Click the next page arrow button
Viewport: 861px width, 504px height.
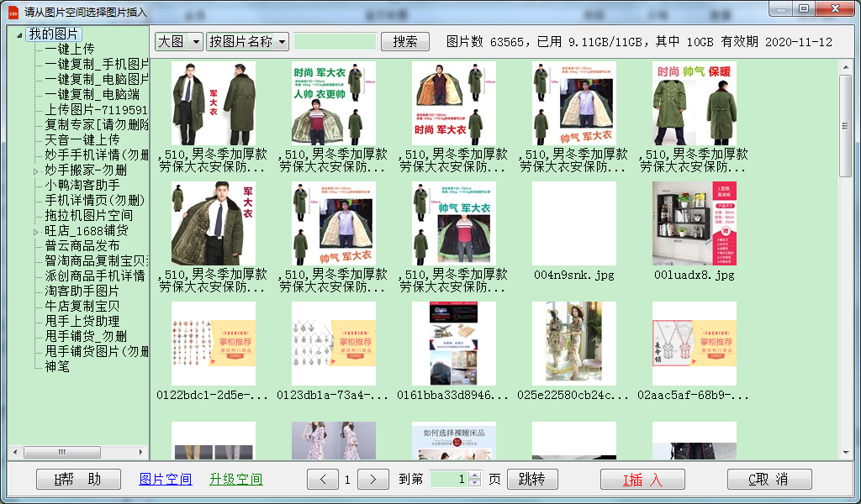click(x=372, y=480)
